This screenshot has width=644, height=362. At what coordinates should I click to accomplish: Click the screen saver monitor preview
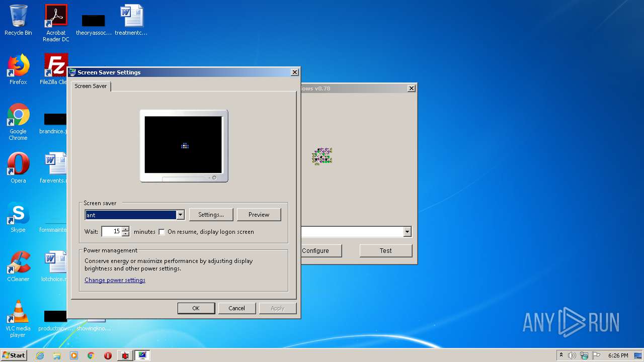[x=184, y=145]
